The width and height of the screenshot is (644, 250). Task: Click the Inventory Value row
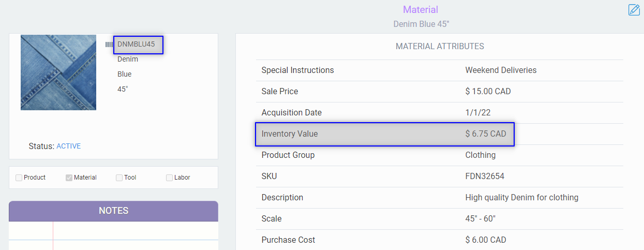pyautogui.click(x=384, y=134)
